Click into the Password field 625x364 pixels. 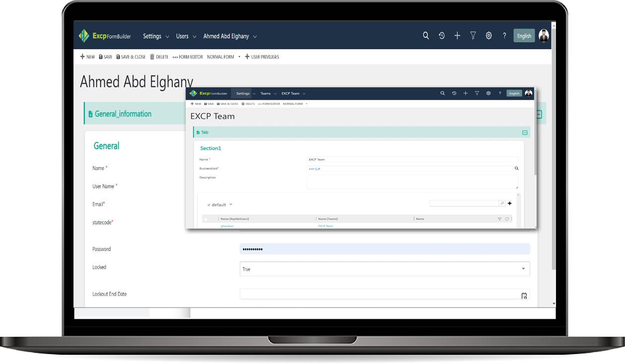pos(384,249)
